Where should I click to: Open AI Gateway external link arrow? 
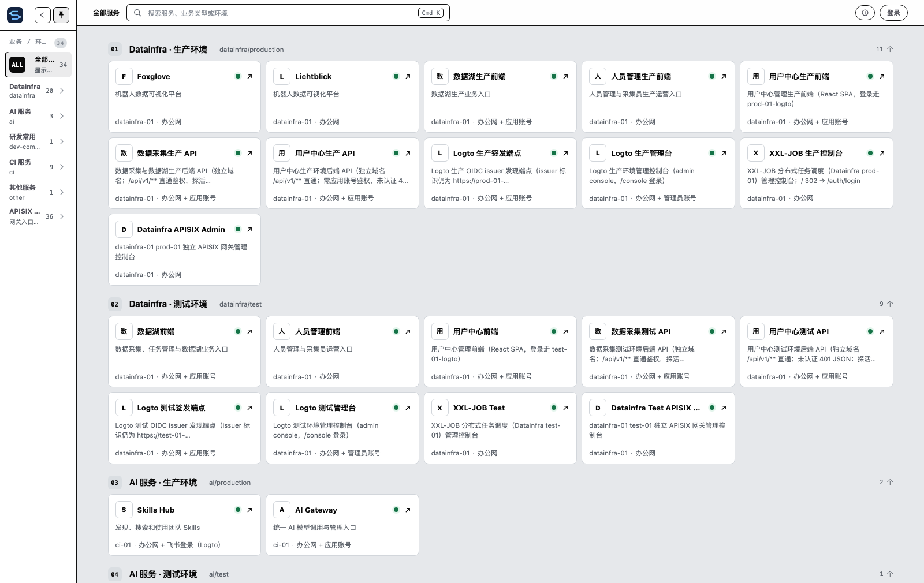click(408, 510)
